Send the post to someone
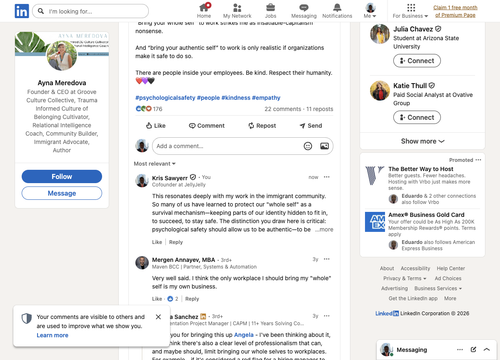Screen dimensions: 500x360 click(x=311, y=126)
